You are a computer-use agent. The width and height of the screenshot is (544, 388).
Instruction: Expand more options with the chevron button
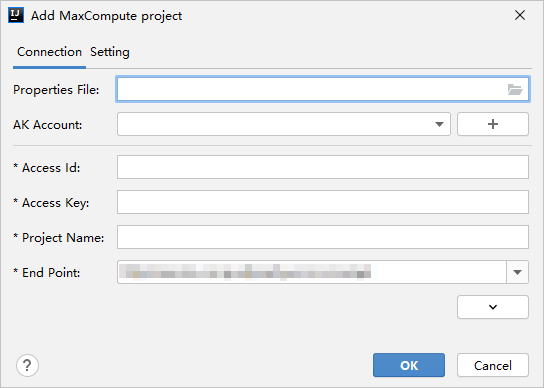coord(493,307)
